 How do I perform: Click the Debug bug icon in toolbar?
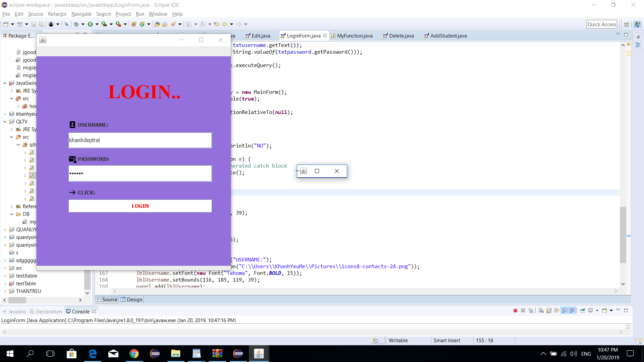[76, 24]
